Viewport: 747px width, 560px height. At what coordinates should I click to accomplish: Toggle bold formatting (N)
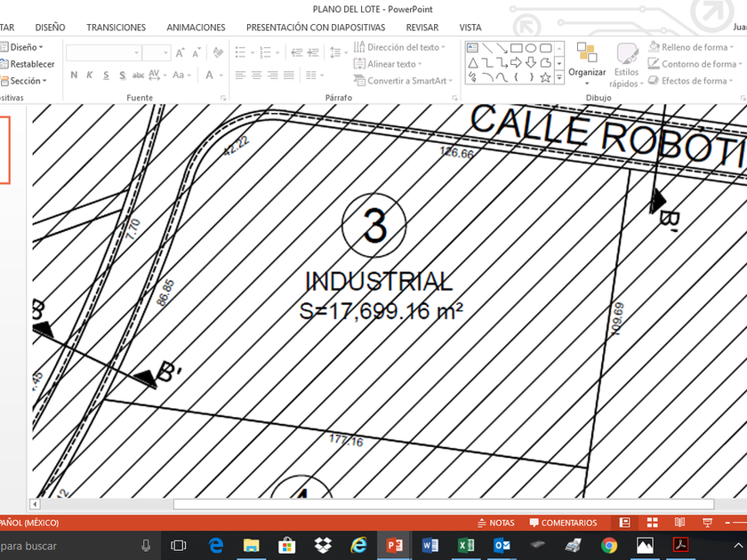(x=75, y=76)
